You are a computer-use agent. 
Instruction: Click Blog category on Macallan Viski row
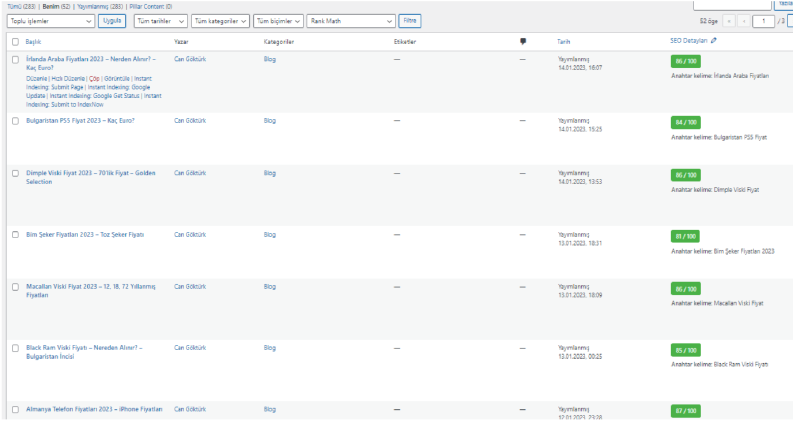(270, 287)
